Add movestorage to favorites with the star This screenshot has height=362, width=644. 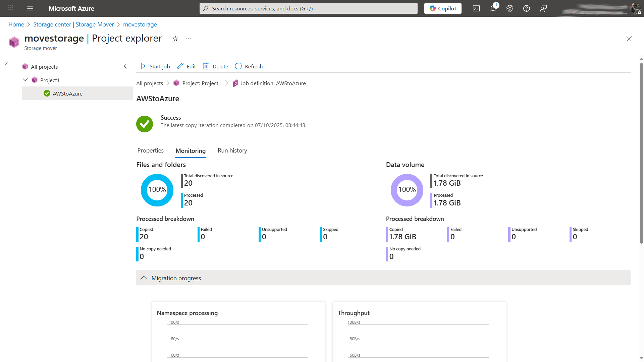[175, 39]
